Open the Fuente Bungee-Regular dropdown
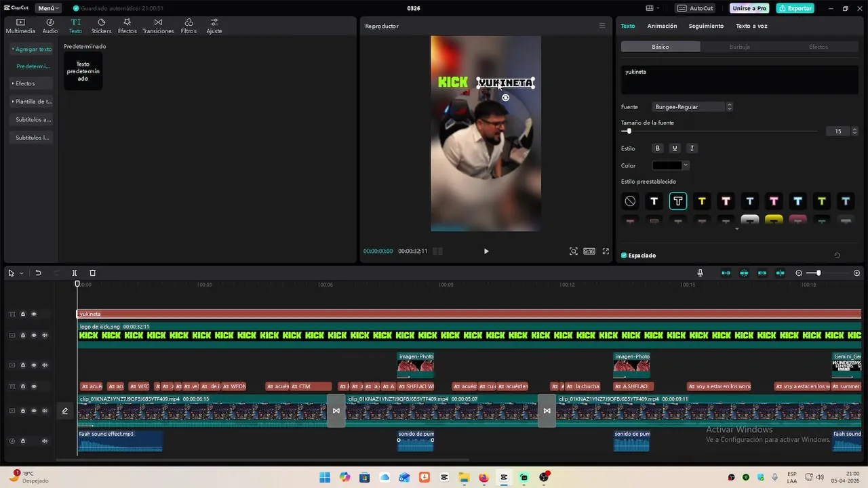 click(x=692, y=107)
